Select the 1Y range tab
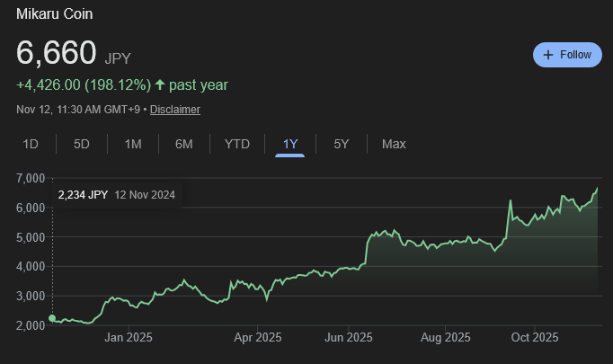This screenshot has height=364, width=613. (x=290, y=144)
